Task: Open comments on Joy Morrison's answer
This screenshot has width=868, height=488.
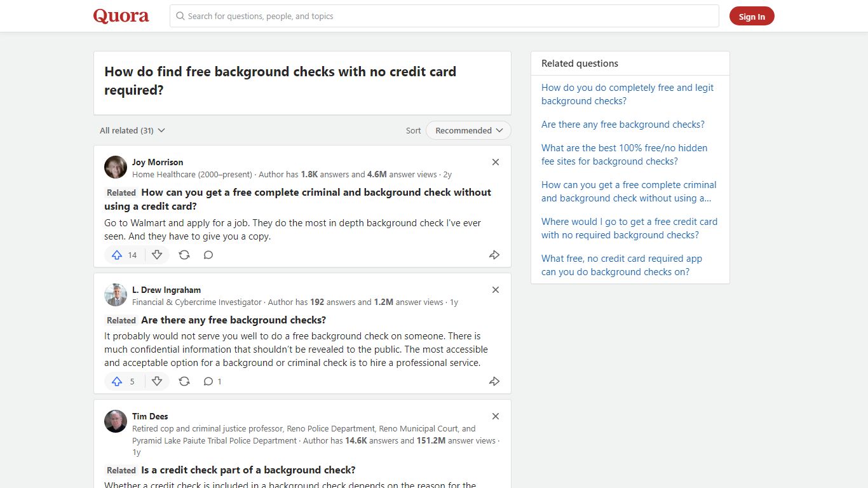Action: pos(208,255)
